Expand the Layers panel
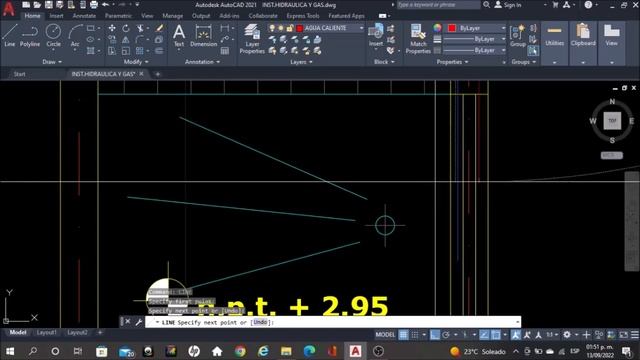Screen dimensions: 640x360 tap(301, 62)
